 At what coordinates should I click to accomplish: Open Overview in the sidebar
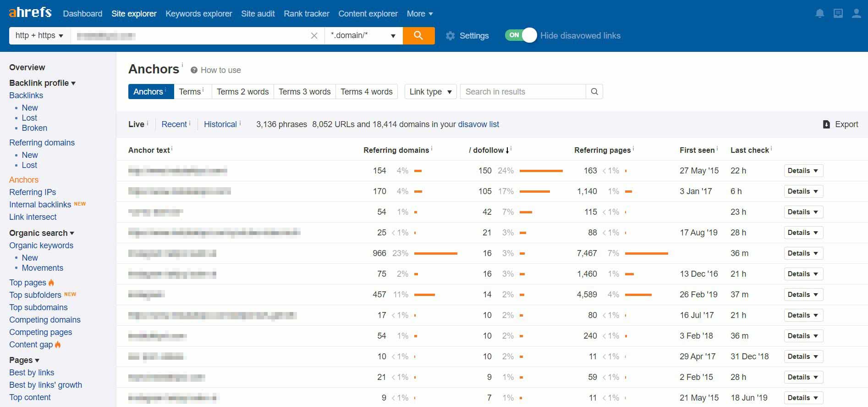27,67
